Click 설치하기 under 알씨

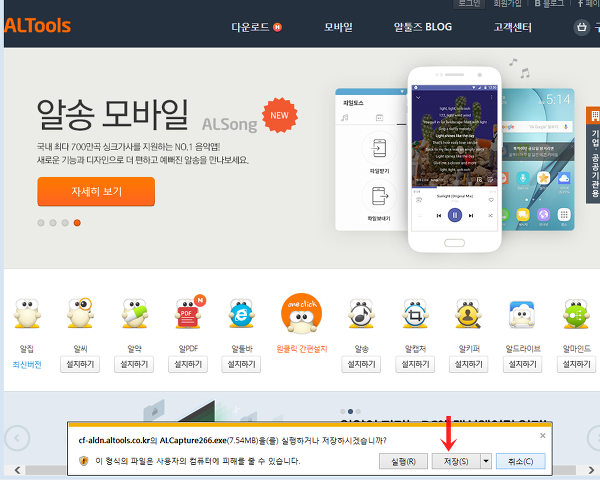tap(80, 364)
